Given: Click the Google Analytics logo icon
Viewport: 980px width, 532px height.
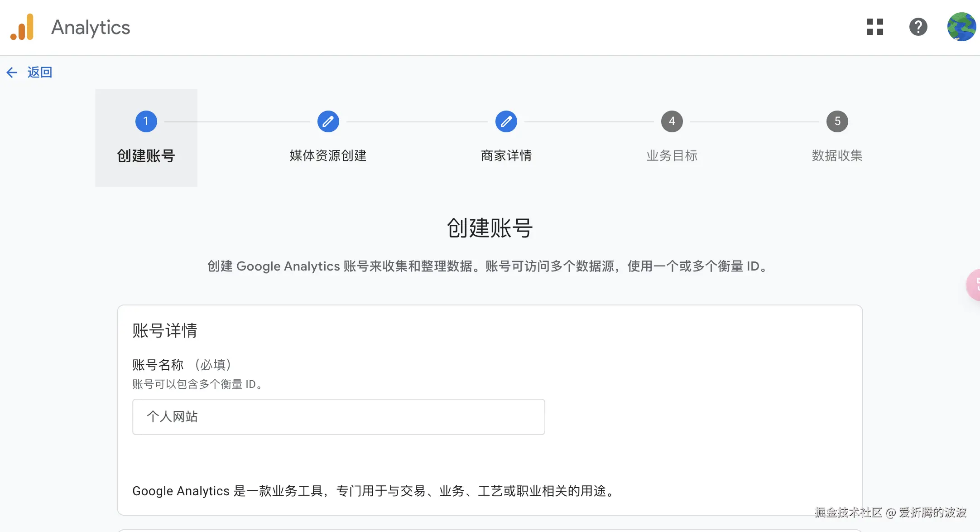Looking at the screenshot, I should coord(22,27).
